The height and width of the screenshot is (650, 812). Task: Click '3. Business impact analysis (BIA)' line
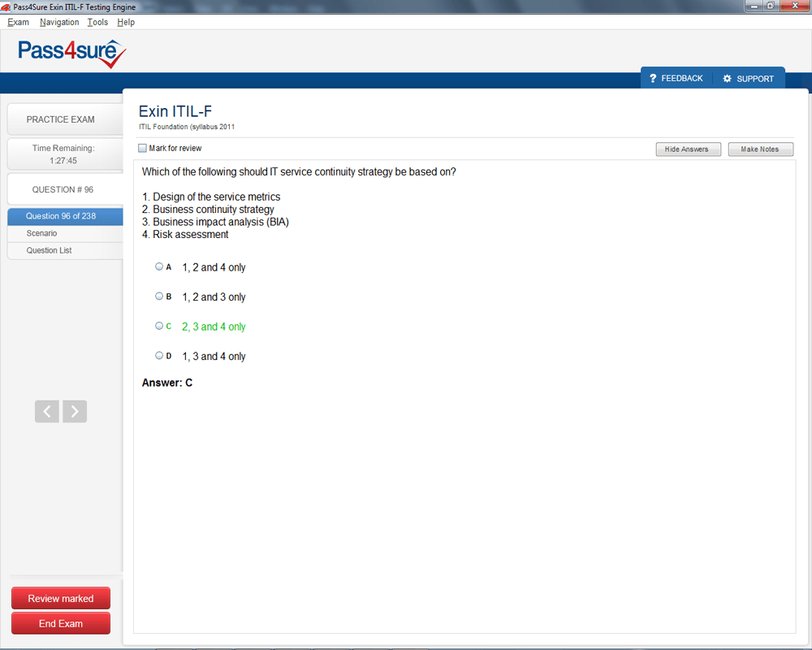click(215, 222)
